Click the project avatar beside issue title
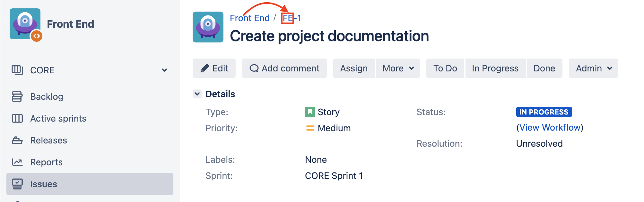644x202 pixels. (x=208, y=27)
